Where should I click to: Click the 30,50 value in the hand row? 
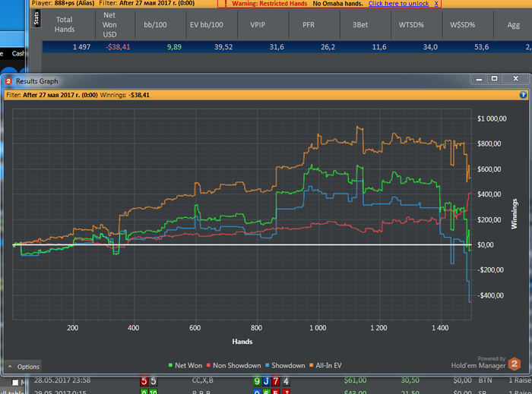point(410,380)
